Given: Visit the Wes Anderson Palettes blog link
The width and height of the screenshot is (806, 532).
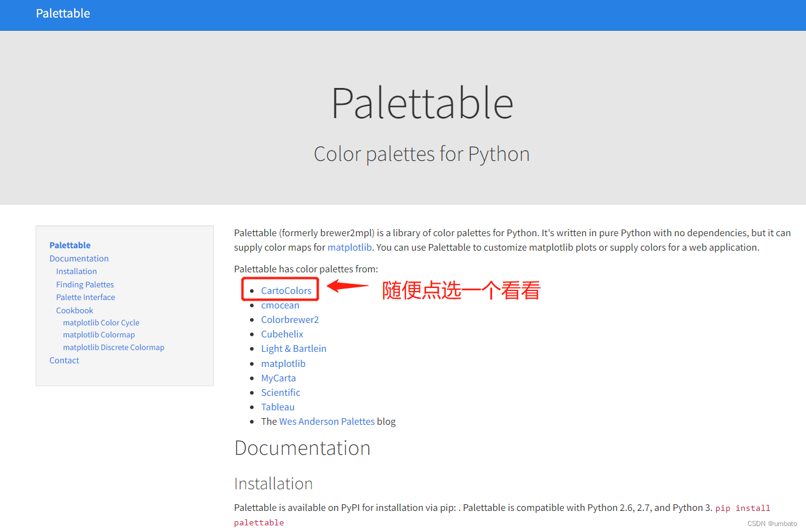Looking at the screenshot, I should click(x=327, y=421).
